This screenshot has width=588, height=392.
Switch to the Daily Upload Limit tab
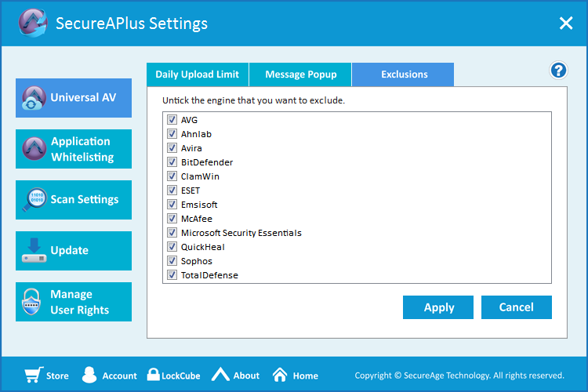(197, 74)
